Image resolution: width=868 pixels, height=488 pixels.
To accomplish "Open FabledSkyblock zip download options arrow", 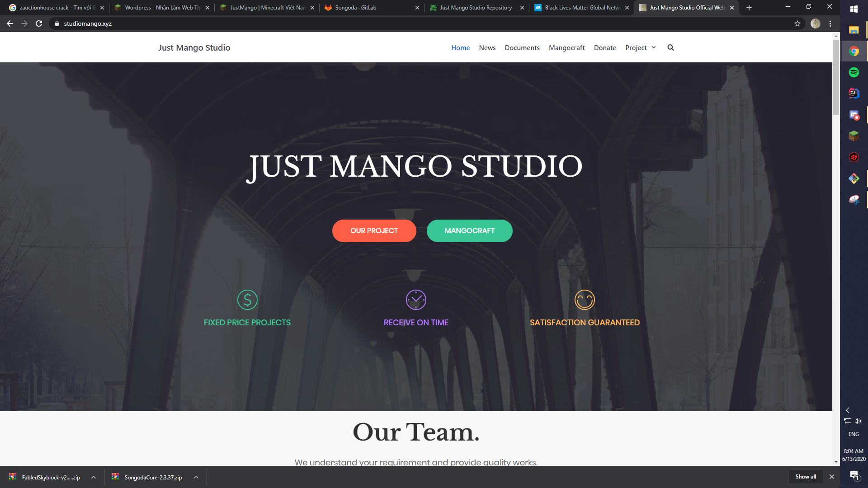I will [94, 477].
